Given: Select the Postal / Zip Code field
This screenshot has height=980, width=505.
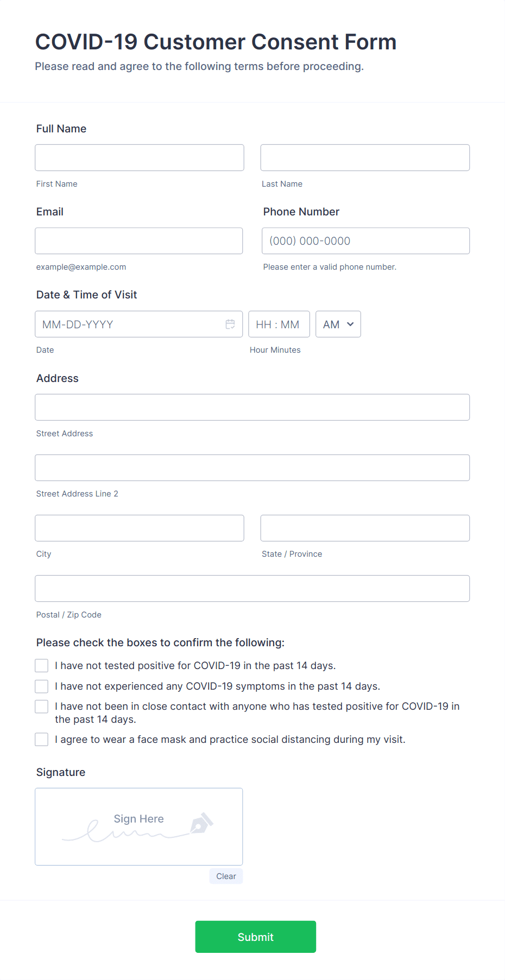Looking at the screenshot, I should click(252, 588).
